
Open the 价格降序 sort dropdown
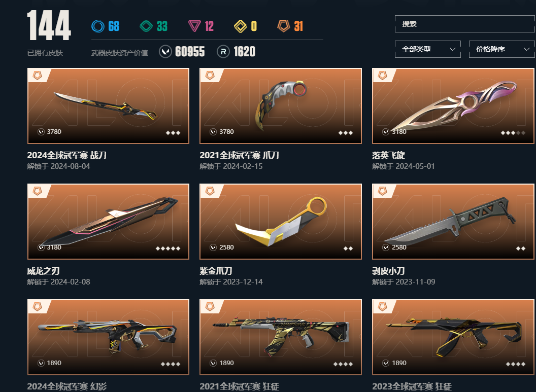coord(502,49)
